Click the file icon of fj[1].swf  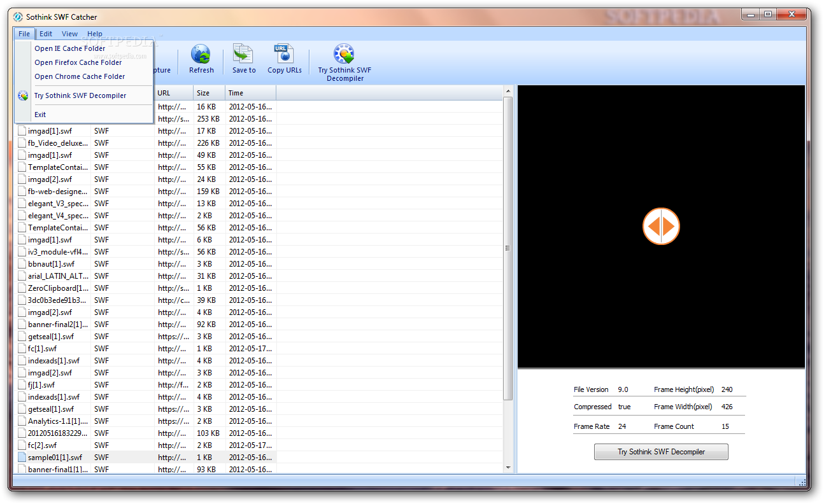(x=22, y=385)
